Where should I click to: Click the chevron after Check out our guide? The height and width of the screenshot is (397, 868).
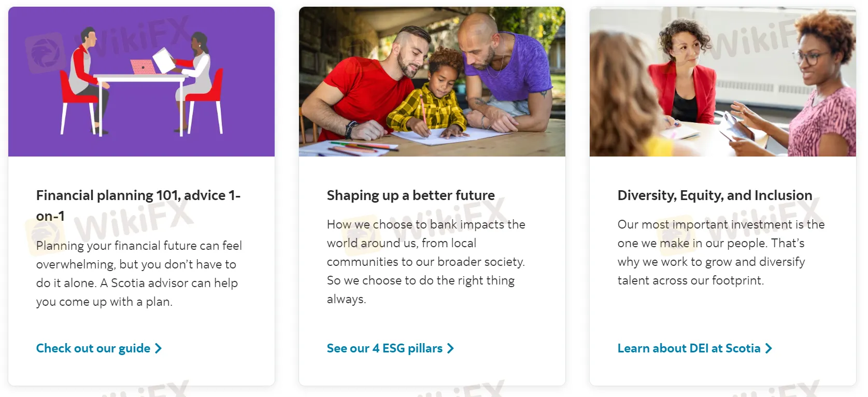tap(159, 349)
